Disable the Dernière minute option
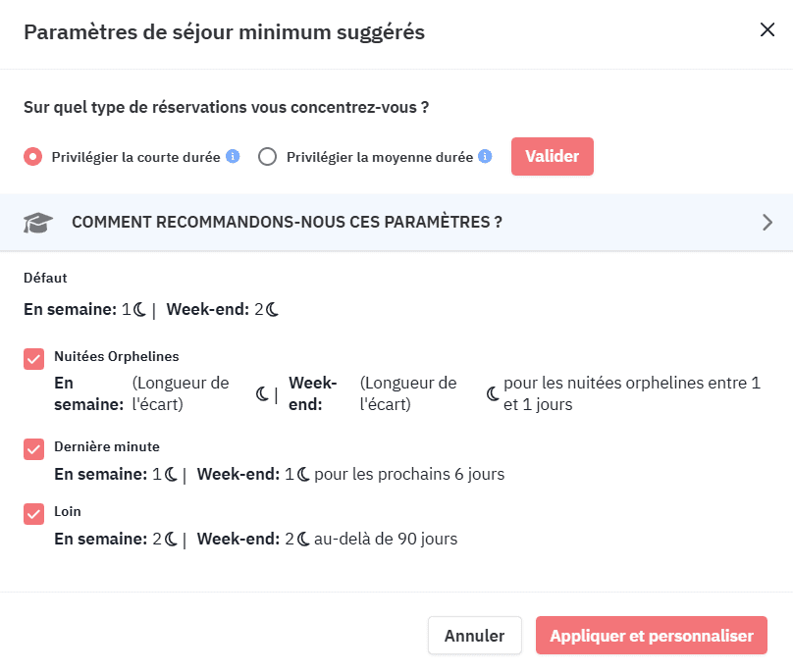The image size is (793, 672). pos(32,447)
